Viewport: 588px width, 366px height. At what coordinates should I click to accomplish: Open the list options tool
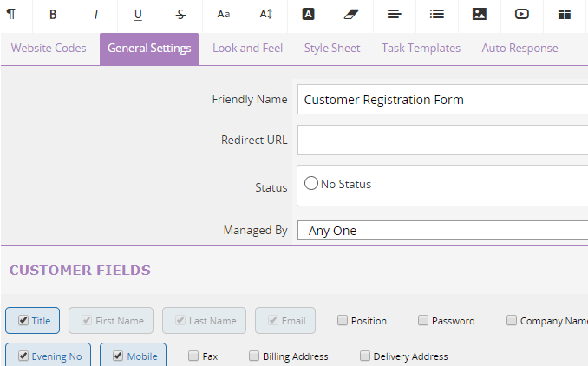437,14
